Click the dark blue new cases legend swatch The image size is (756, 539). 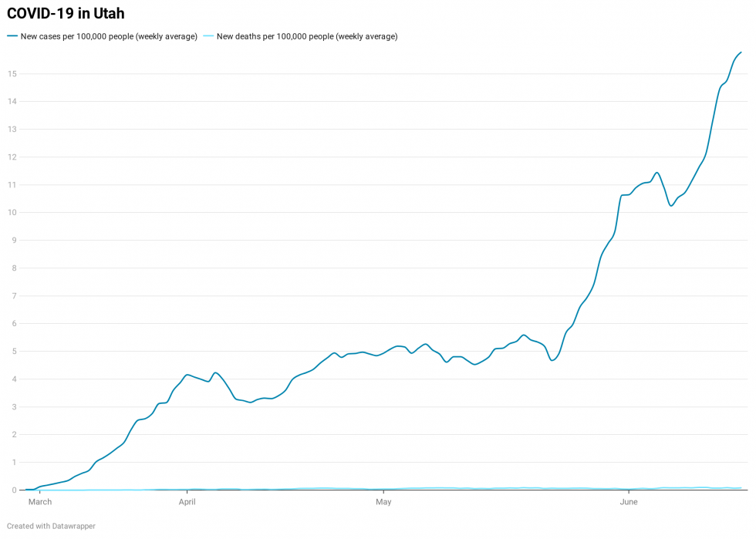coord(12,36)
